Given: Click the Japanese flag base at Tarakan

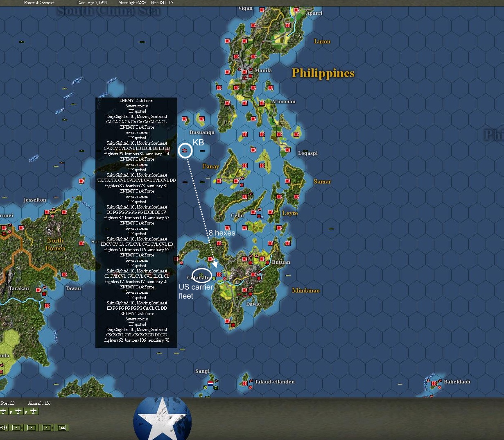Looking at the screenshot, I should pyautogui.click(x=38, y=290).
